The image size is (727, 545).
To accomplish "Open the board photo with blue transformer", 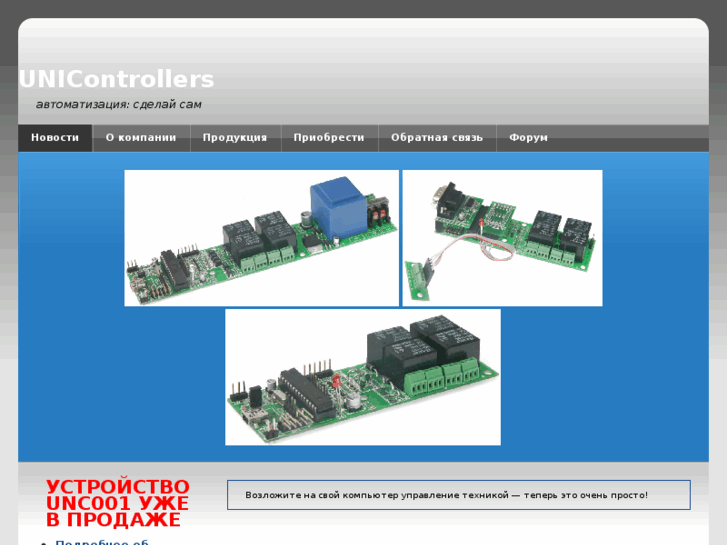I will (x=261, y=238).
